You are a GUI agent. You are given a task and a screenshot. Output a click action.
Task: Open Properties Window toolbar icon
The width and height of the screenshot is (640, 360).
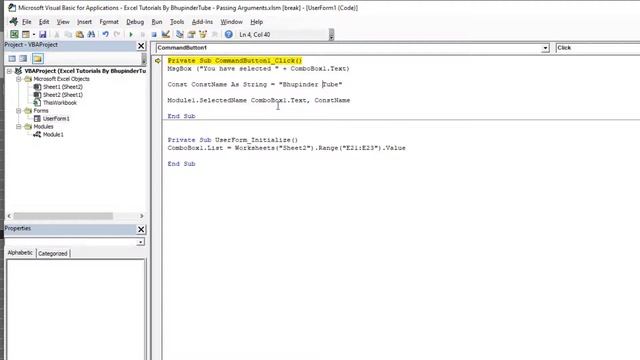[191, 35]
